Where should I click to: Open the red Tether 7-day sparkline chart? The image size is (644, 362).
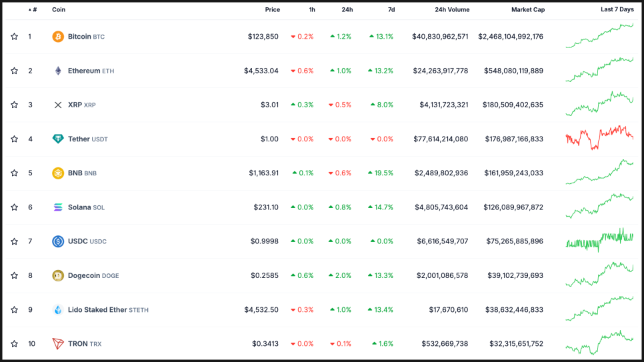pos(599,137)
